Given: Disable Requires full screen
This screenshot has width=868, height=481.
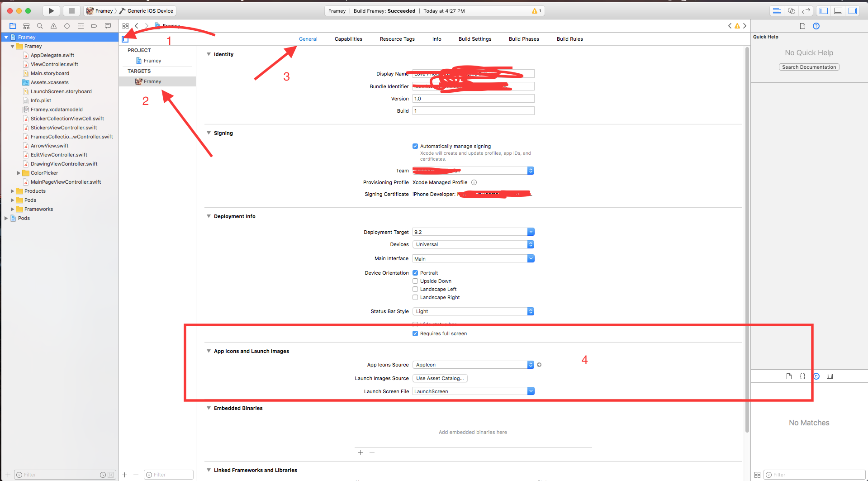Looking at the screenshot, I should click(415, 333).
